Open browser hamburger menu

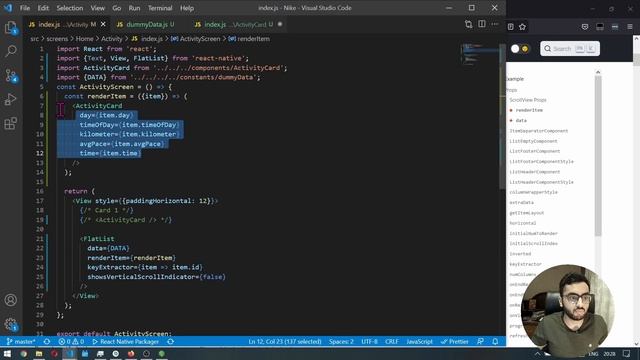[630, 27]
